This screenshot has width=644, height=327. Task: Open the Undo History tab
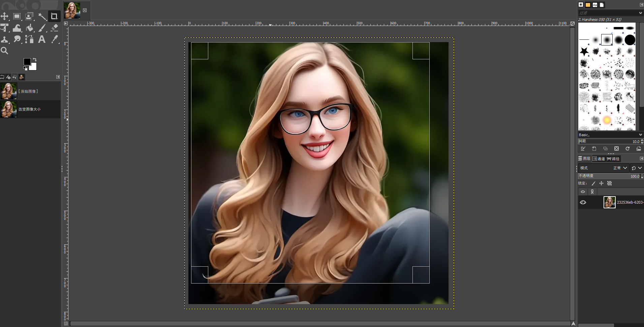(14, 77)
